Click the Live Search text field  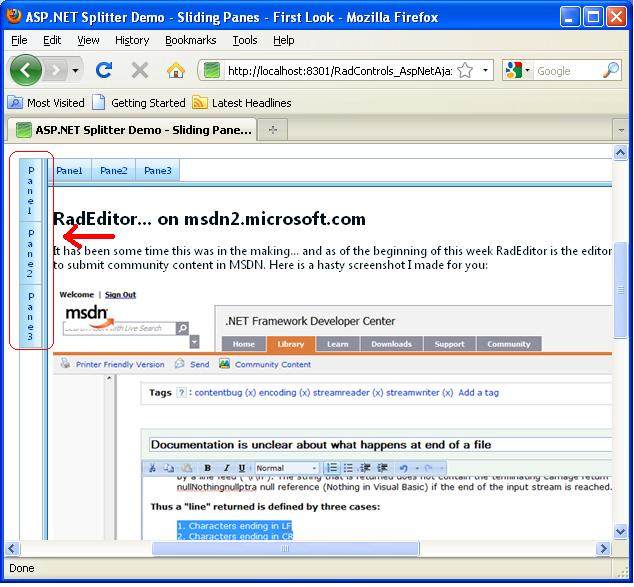click(120, 328)
